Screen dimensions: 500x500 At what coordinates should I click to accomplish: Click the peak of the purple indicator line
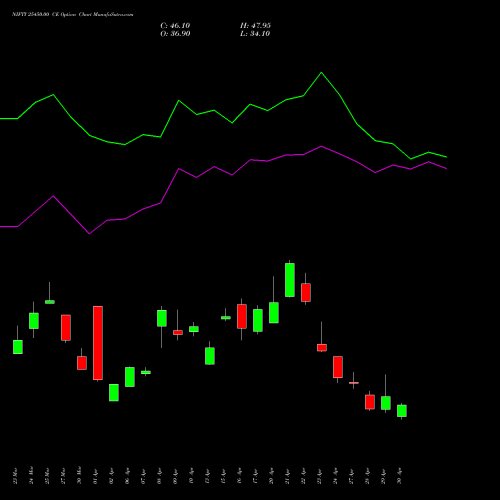point(321,146)
